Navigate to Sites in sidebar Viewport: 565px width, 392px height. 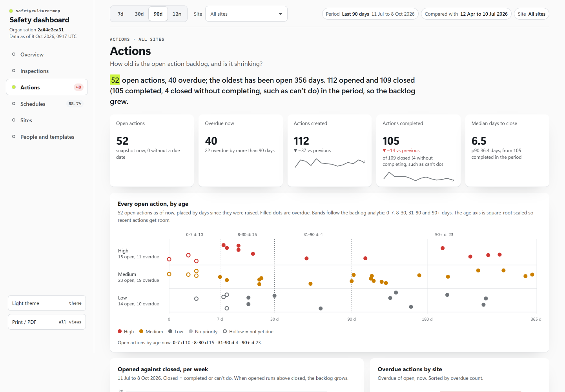pos(47,120)
